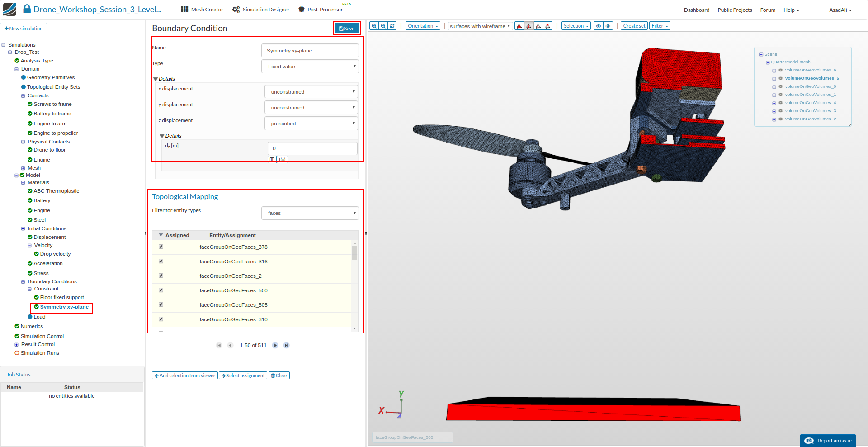Open the viewer Filter dropdown
This screenshot has height=447, width=868.
click(660, 26)
